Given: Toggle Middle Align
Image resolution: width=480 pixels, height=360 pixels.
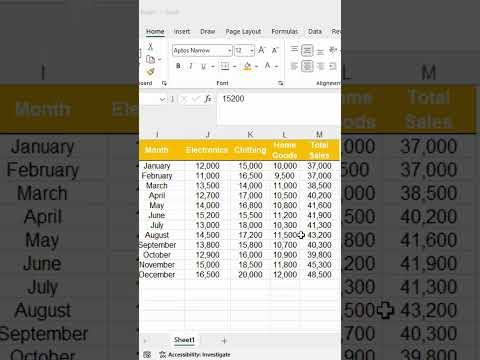Looking at the screenshot, I should tap(307, 50).
